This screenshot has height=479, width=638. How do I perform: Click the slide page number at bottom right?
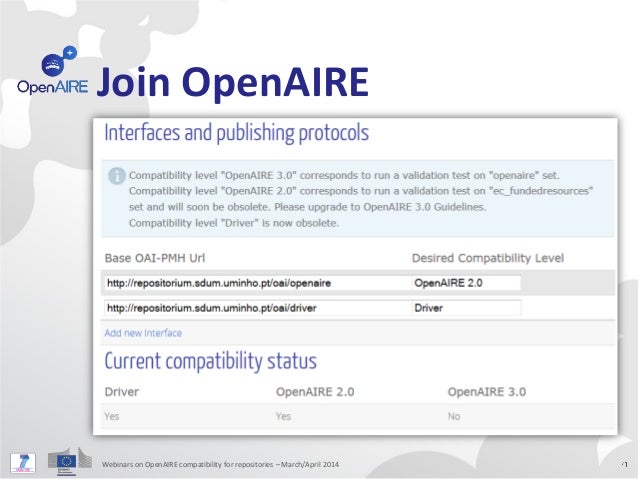[x=625, y=464]
